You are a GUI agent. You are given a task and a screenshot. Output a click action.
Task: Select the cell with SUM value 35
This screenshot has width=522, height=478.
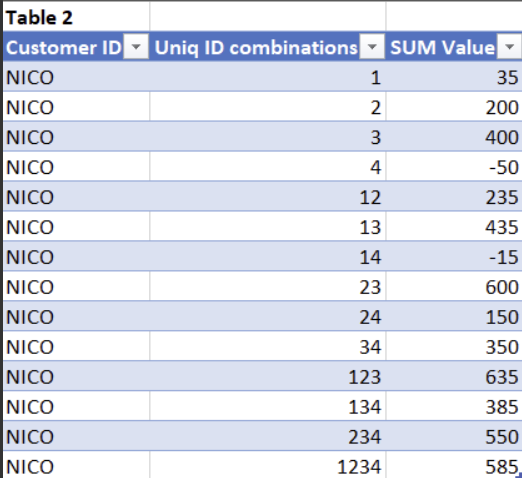click(454, 77)
